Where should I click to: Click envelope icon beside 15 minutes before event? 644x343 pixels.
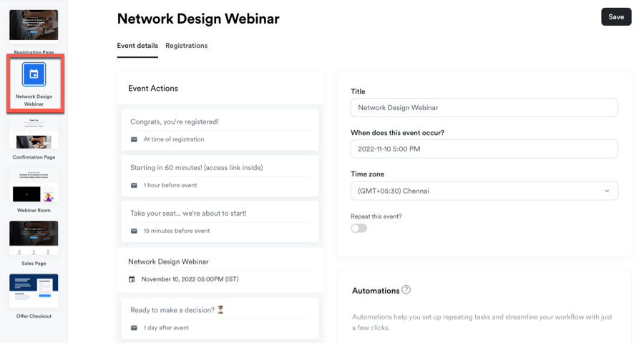click(x=134, y=231)
